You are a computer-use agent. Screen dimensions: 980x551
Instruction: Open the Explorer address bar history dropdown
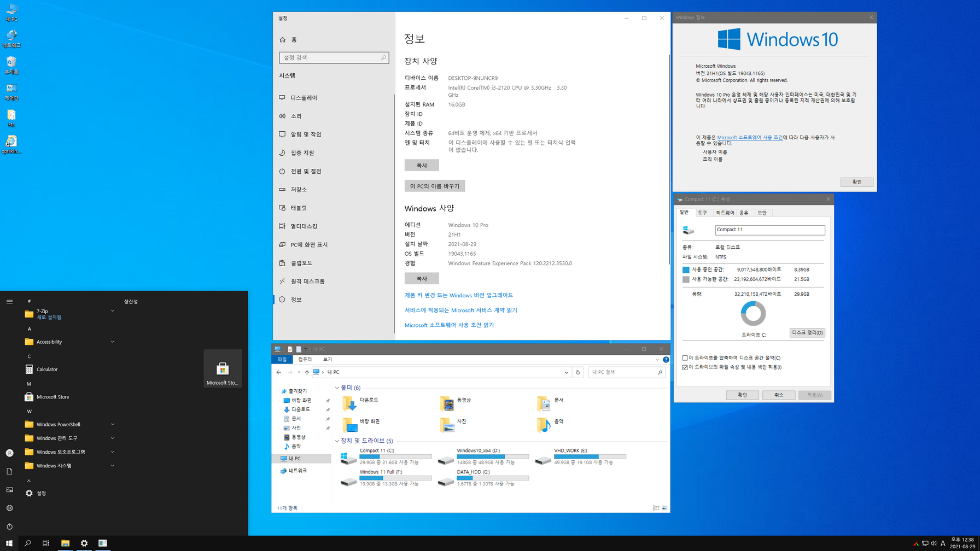566,372
